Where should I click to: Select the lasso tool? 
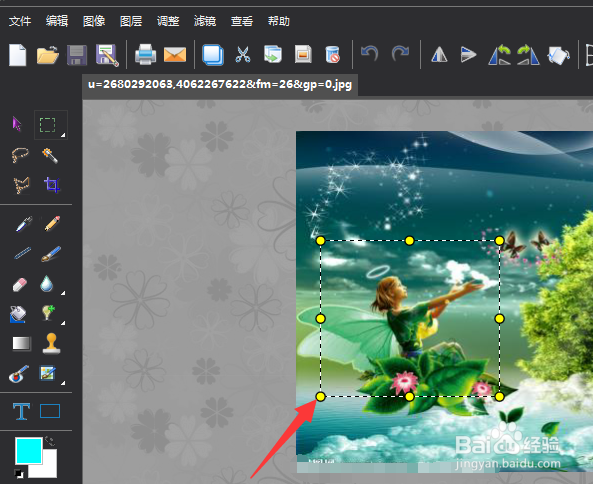tap(20, 155)
